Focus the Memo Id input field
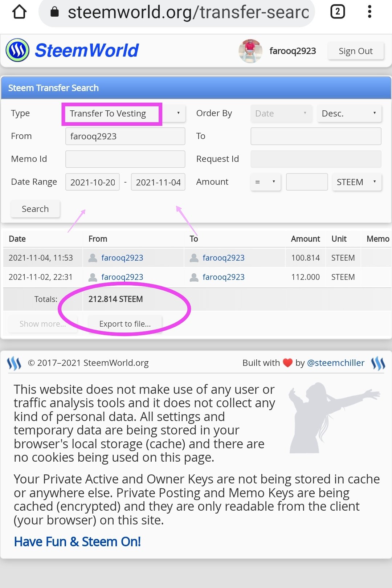 coord(125,159)
